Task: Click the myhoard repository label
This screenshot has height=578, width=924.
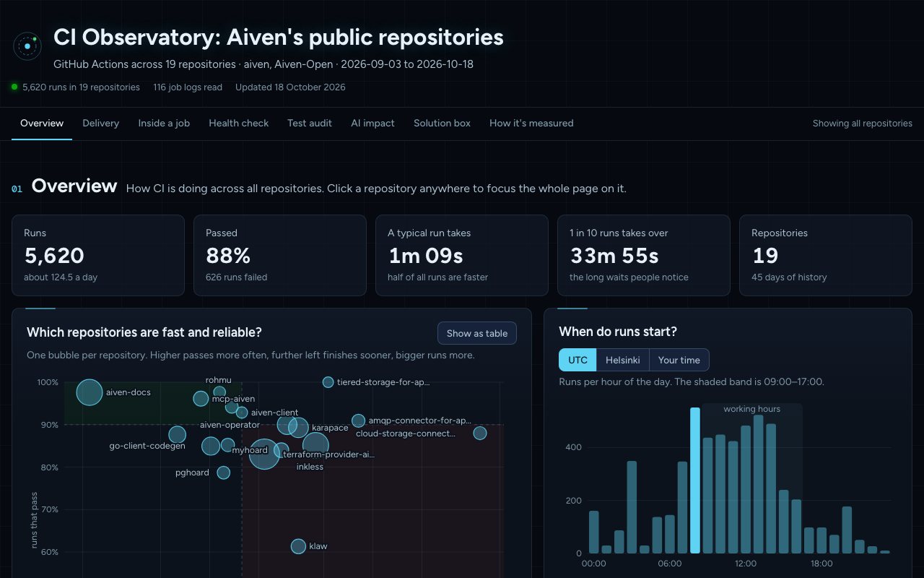Action: tap(250, 450)
